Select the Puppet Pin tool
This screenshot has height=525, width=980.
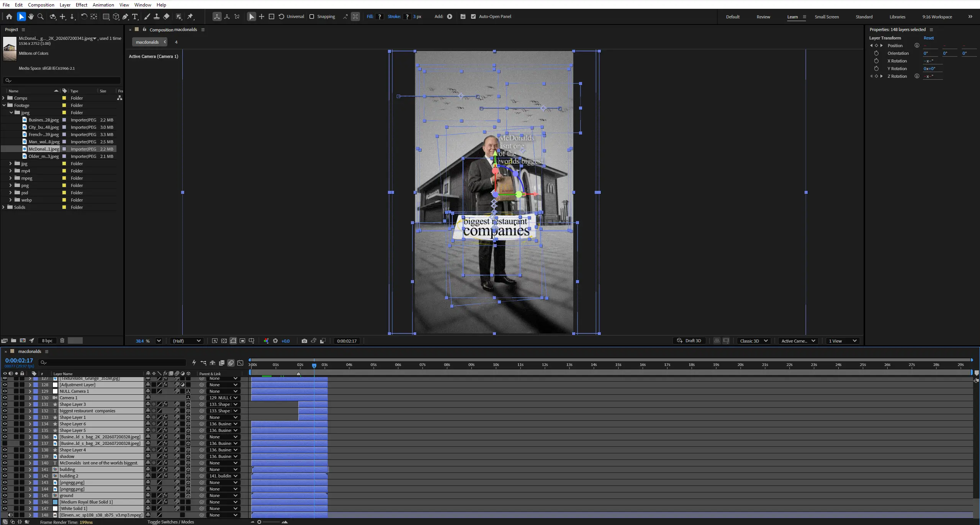point(190,16)
